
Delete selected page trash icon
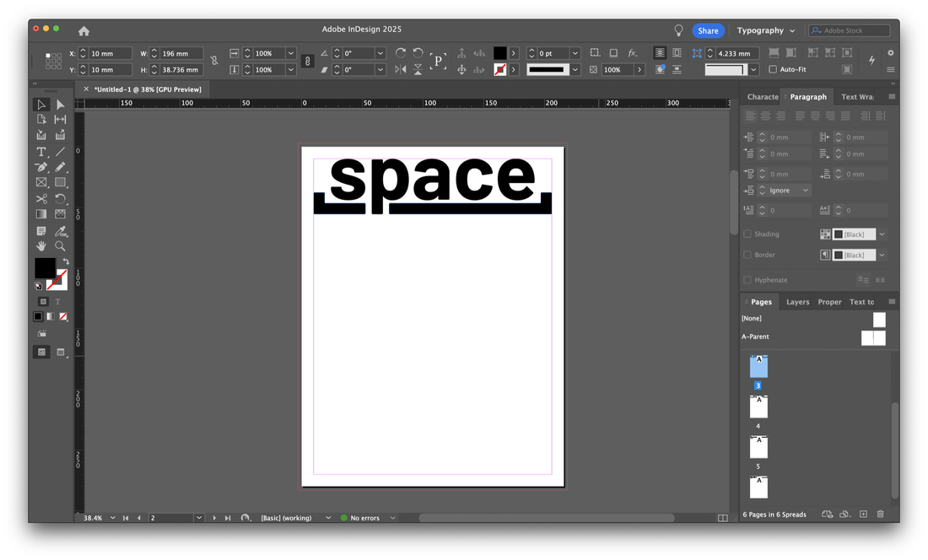pyautogui.click(x=880, y=514)
